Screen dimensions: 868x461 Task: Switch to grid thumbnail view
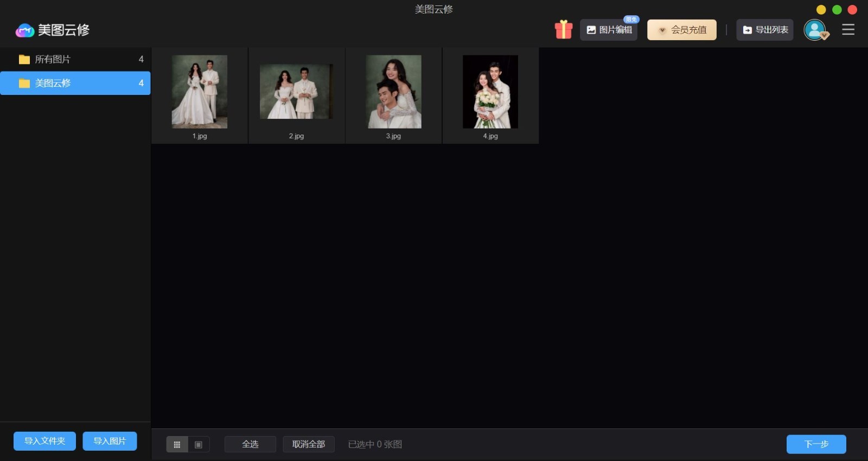pyautogui.click(x=177, y=444)
